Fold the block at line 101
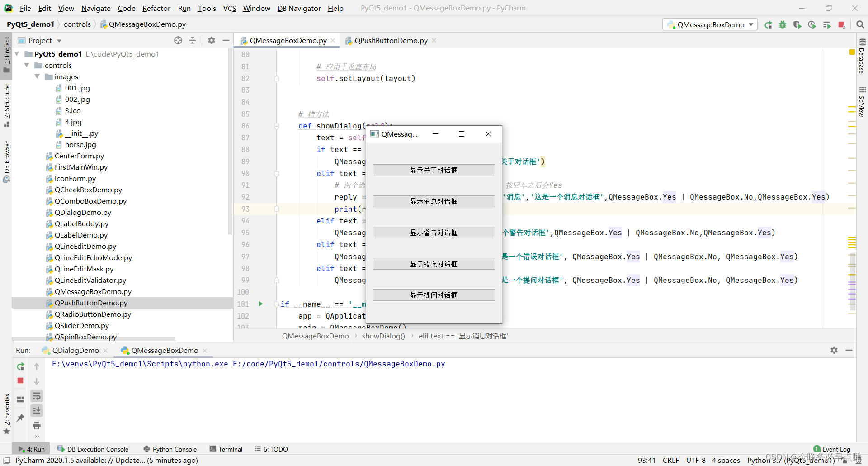The height and width of the screenshot is (466, 868). [x=277, y=304]
